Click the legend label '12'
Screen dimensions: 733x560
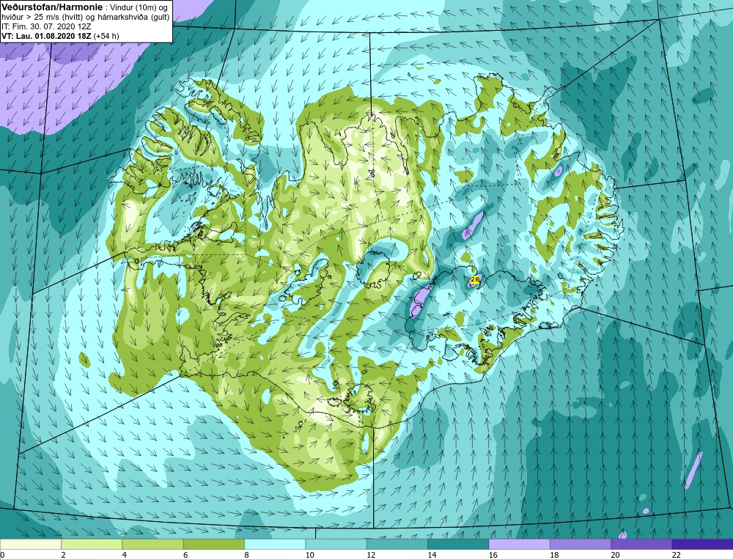pyautogui.click(x=371, y=555)
